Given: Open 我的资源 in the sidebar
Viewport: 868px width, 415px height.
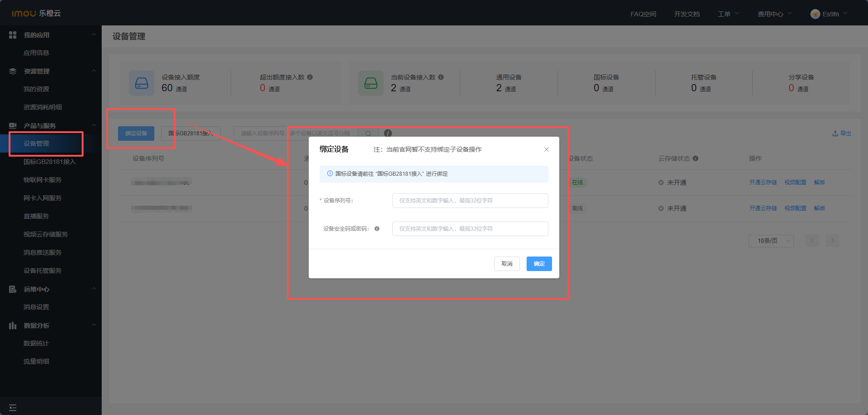Looking at the screenshot, I should 36,89.
